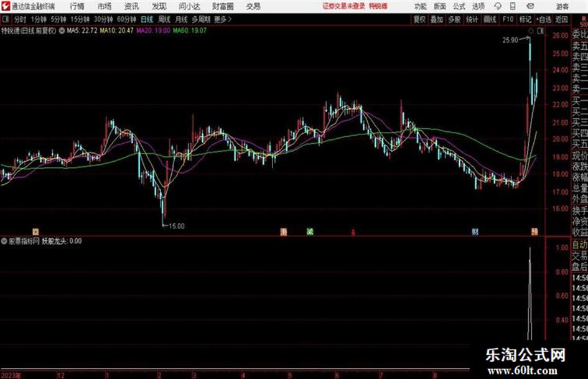Click the red S event marker

pyautogui.click(x=353, y=233)
